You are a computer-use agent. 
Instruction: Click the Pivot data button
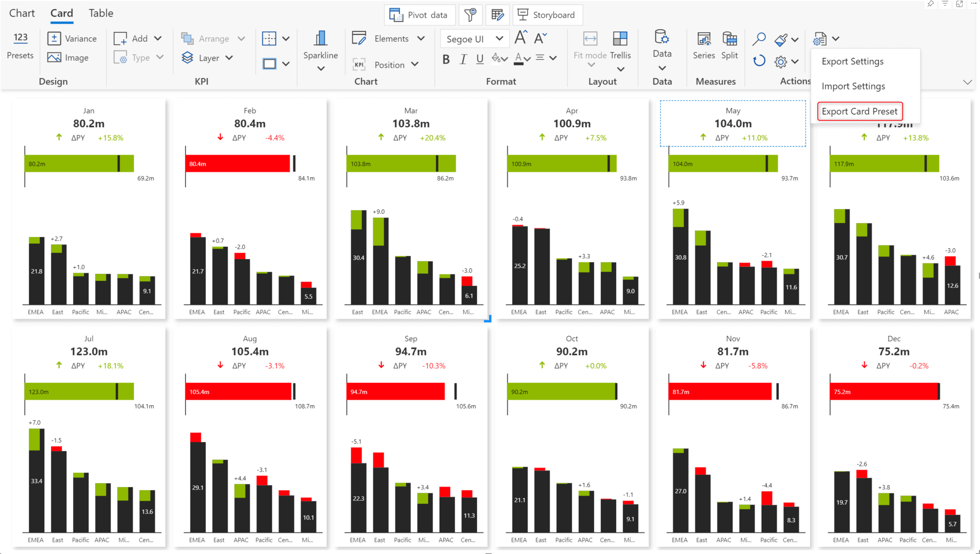(420, 15)
